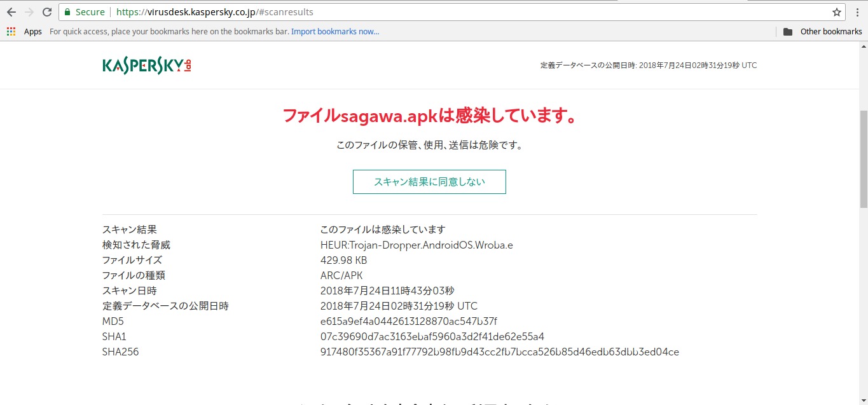Click the 429.98 KB file size value
Image resolution: width=868 pixels, height=405 pixels.
343,260
